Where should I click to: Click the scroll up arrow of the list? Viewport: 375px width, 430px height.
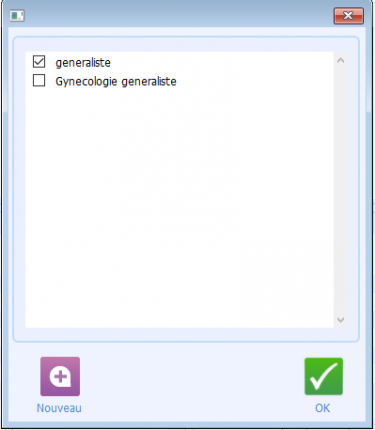coord(340,61)
